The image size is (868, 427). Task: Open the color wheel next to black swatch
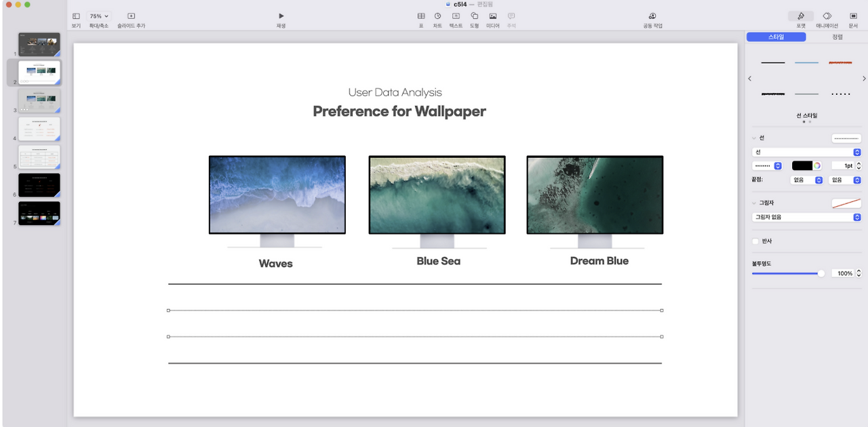tap(817, 165)
